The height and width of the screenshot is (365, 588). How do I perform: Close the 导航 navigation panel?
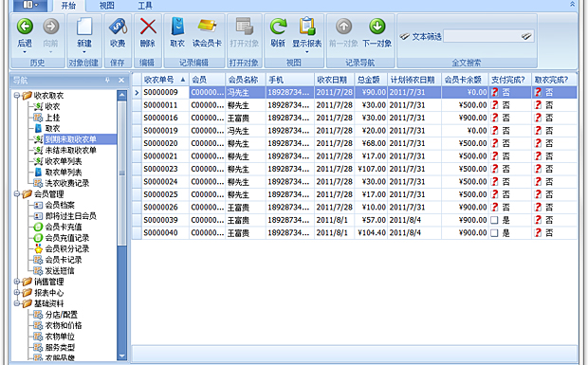121,80
